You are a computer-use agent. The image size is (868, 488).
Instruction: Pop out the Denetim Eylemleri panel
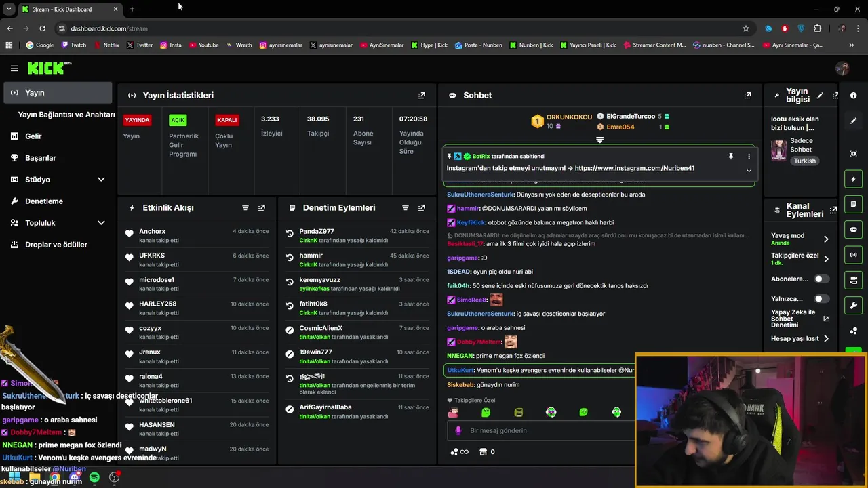coord(422,208)
